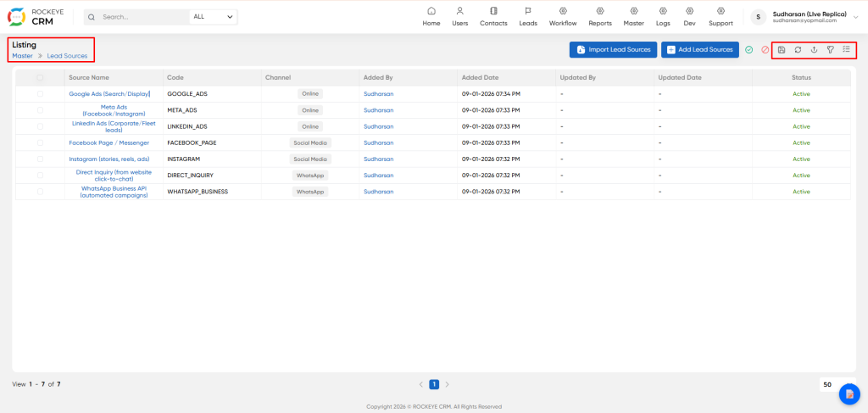Open the Support menu
868x413 pixels.
click(x=721, y=17)
